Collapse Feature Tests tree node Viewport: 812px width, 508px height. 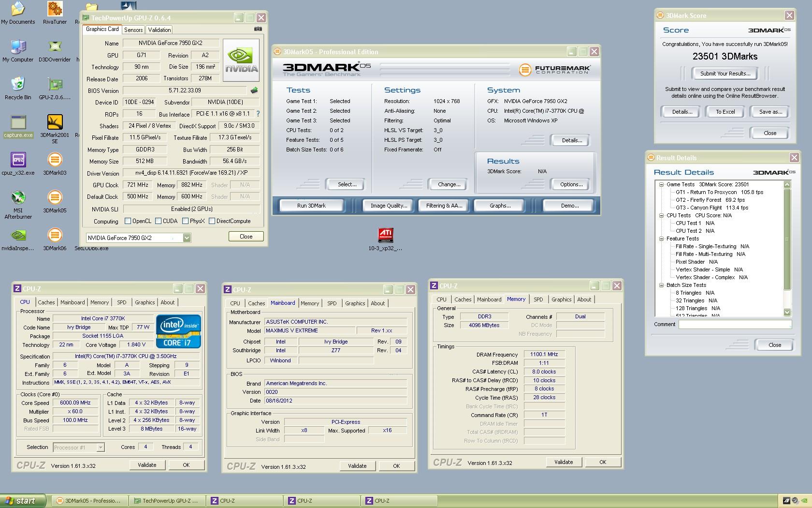[661, 239]
